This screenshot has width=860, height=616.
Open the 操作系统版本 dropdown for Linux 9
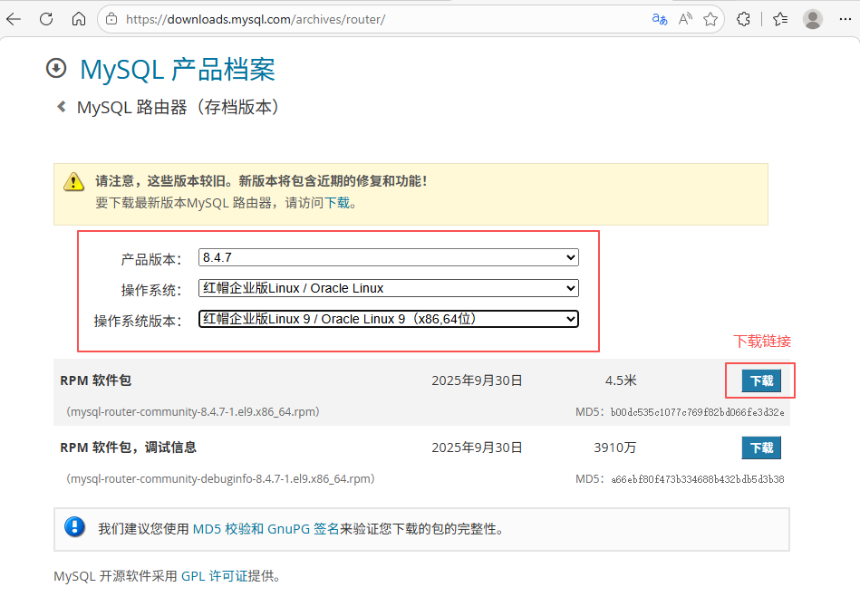(389, 319)
